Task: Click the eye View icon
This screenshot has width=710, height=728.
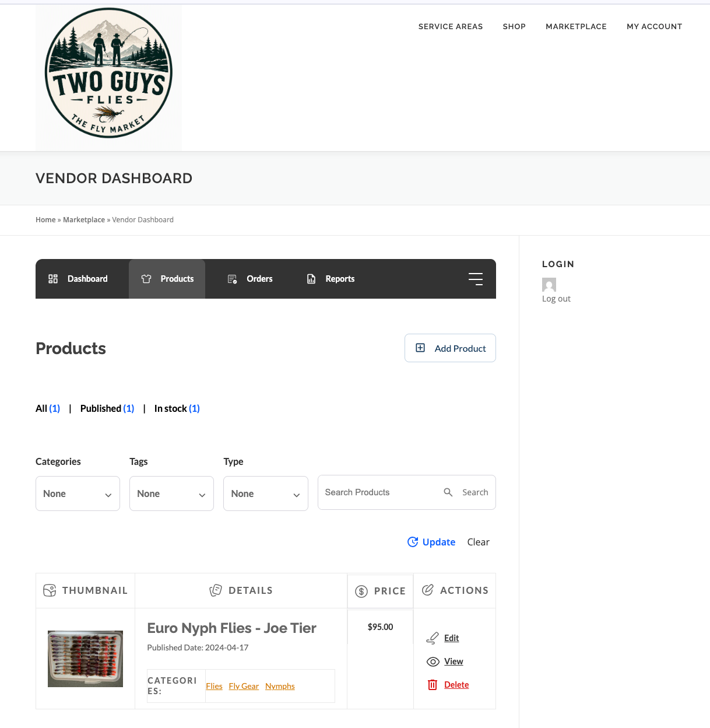Action: [433, 661]
